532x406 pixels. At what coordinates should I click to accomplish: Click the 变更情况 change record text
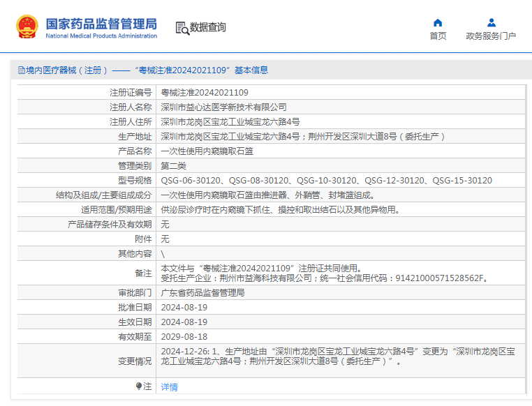pyautogui.click(x=338, y=356)
